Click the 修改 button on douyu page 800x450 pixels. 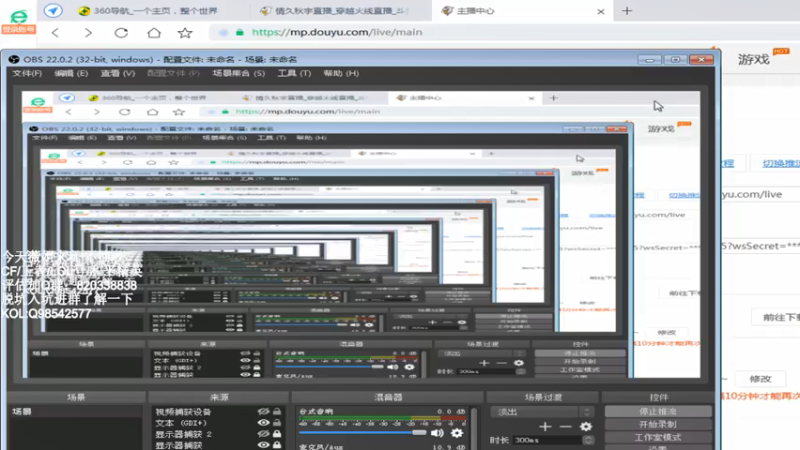coord(760,379)
